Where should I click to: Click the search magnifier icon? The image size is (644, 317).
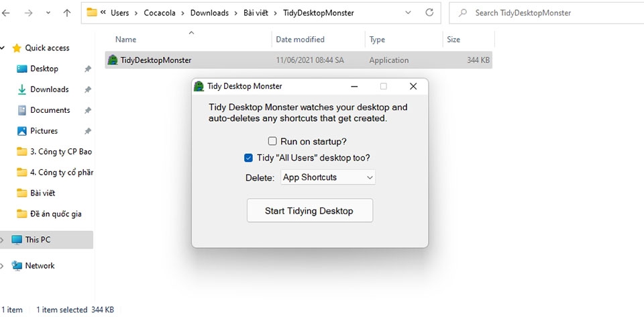coord(462,13)
